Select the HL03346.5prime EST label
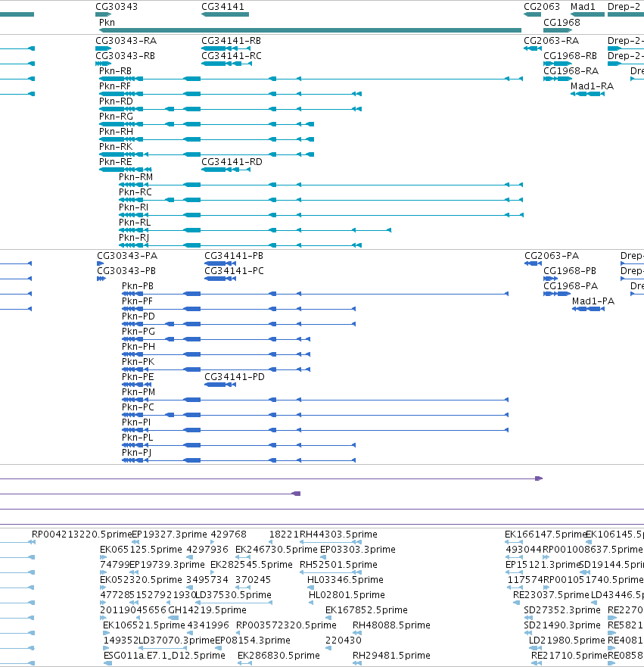 pos(345,580)
